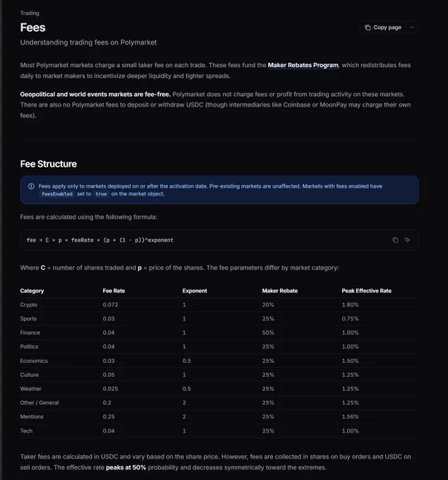The height and width of the screenshot is (480, 448).
Task: Select the Other / General category cell
Action: [40, 403]
